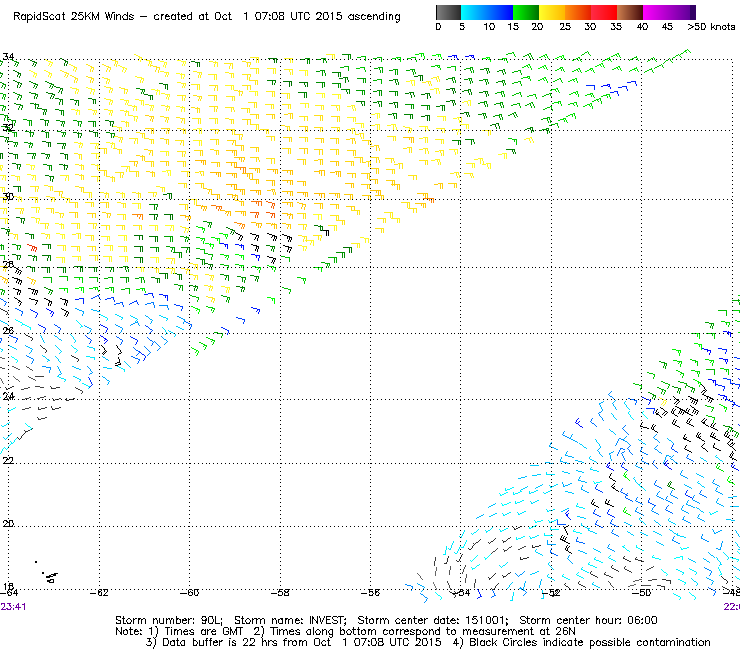The width and height of the screenshot is (740, 650).
Task: Click the '07:08 UTC 2015 ascending' header text
Action: 328,17
